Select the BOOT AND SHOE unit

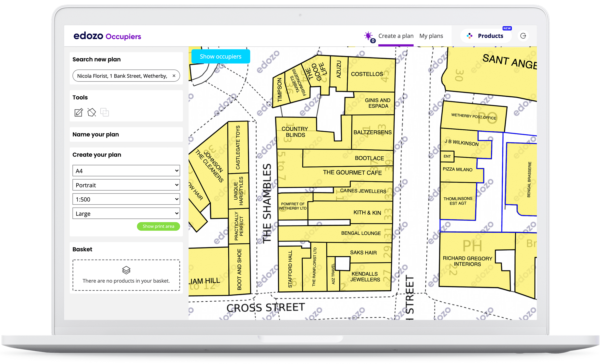pos(239,269)
